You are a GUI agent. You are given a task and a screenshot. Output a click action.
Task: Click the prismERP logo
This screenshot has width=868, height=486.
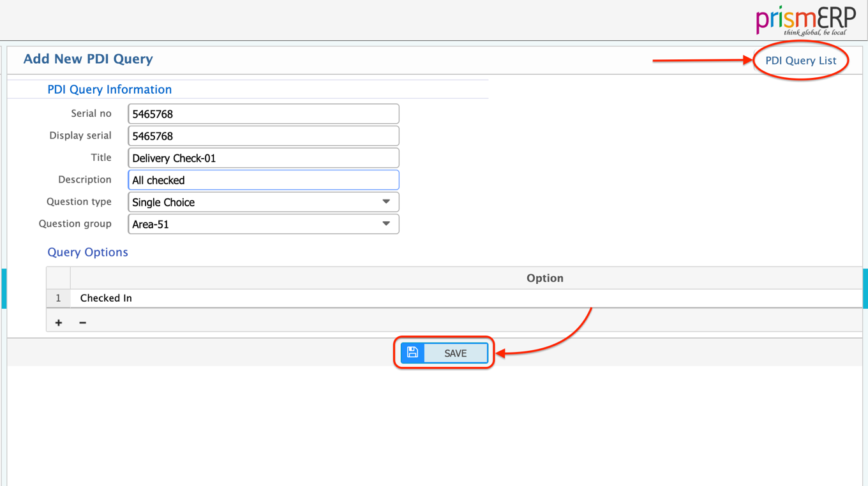(x=805, y=20)
